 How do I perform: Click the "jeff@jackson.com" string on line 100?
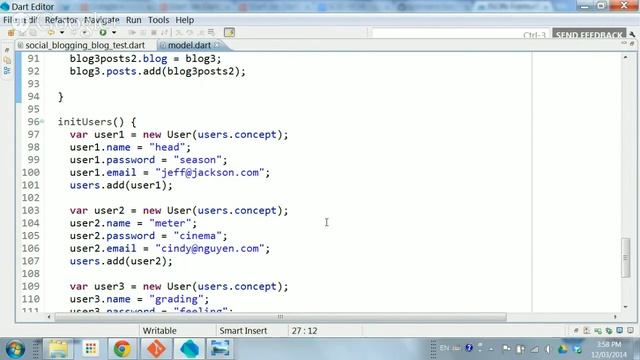210,172
